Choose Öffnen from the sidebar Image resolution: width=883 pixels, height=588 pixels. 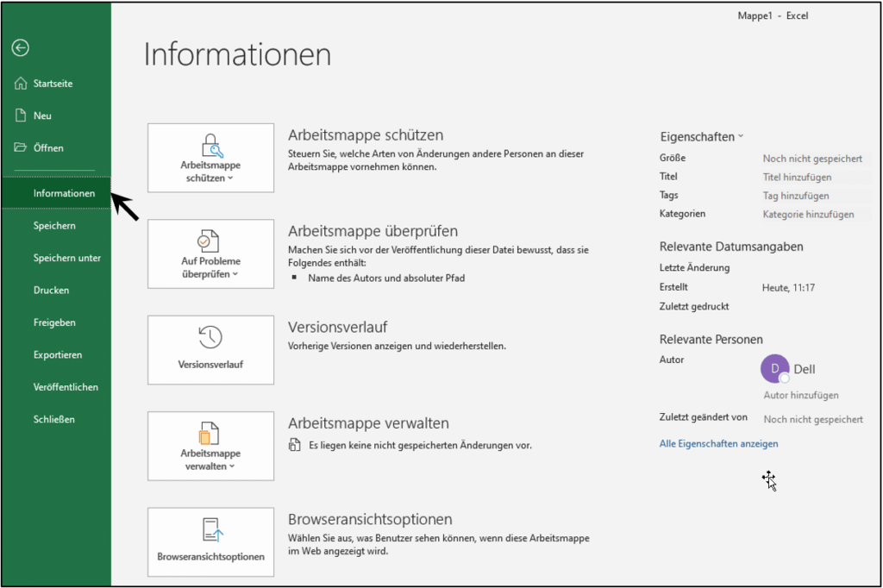coord(48,147)
